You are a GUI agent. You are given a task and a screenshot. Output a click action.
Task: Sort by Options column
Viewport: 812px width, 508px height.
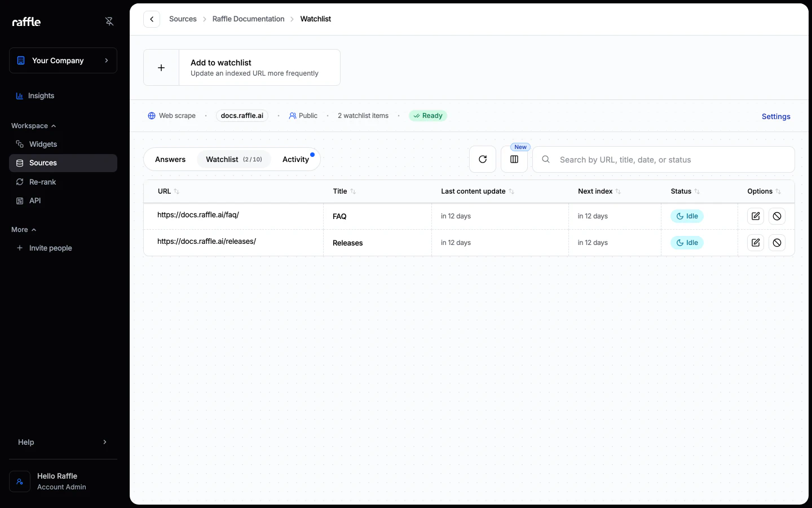(x=764, y=191)
